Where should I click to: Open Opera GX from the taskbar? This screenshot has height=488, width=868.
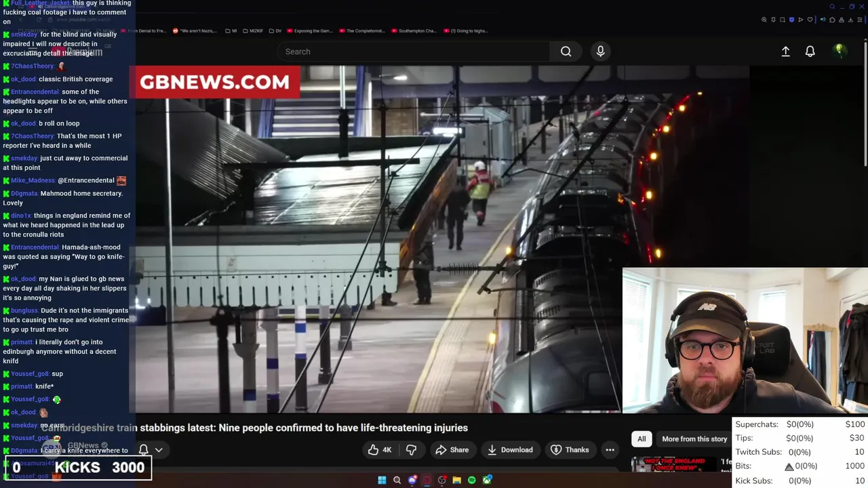pyautogui.click(x=427, y=481)
